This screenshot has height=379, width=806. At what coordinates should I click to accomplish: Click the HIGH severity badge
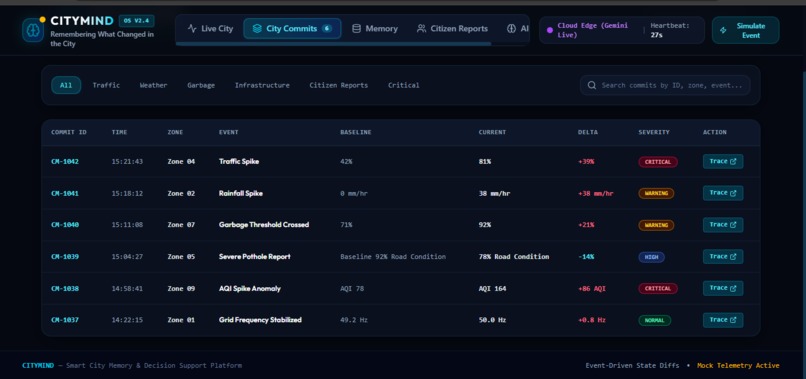[651, 257]
